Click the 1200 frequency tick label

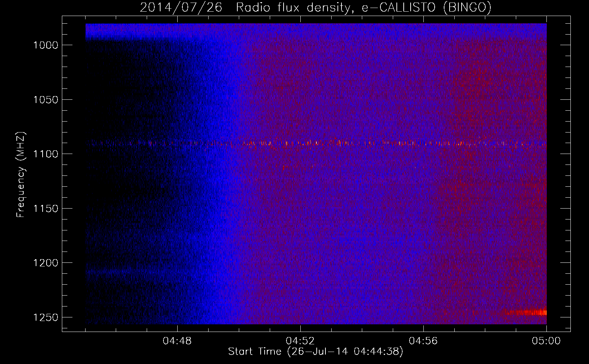tap(46, 263)
